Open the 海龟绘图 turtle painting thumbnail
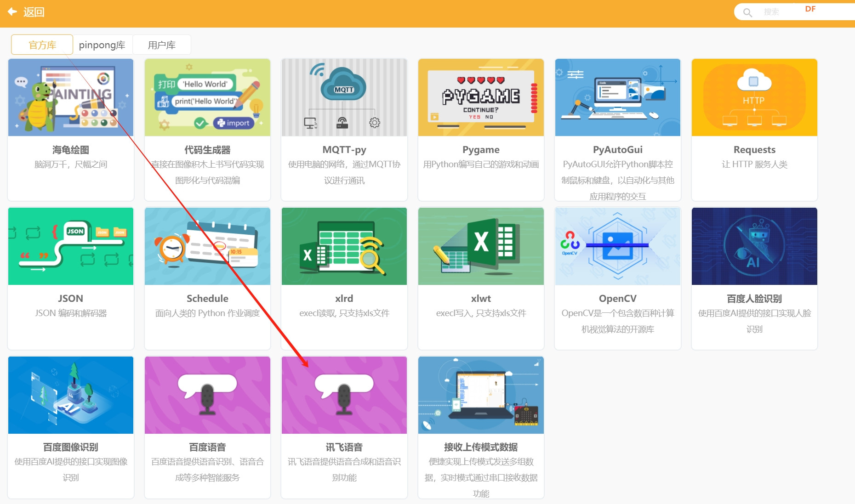 [x=71, y=97]
